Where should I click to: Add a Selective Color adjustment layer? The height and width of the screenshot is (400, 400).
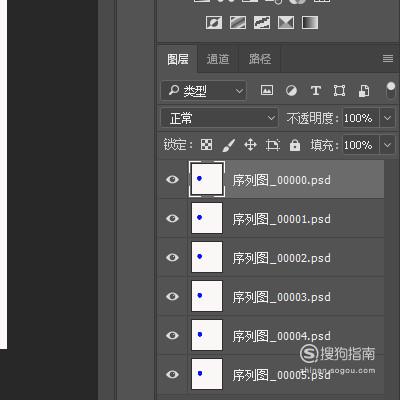[286, 23]
